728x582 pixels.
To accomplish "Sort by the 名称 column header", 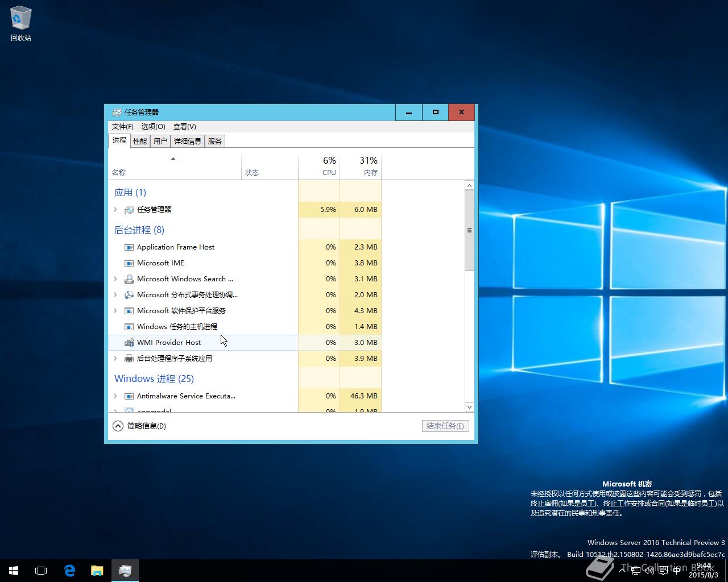I will coord(175,167).
